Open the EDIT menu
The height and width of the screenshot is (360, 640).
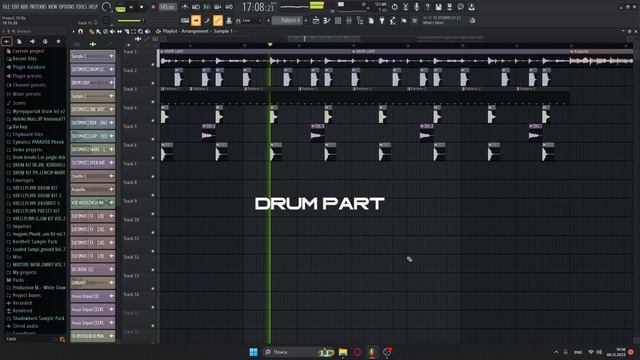pos(15,7)
